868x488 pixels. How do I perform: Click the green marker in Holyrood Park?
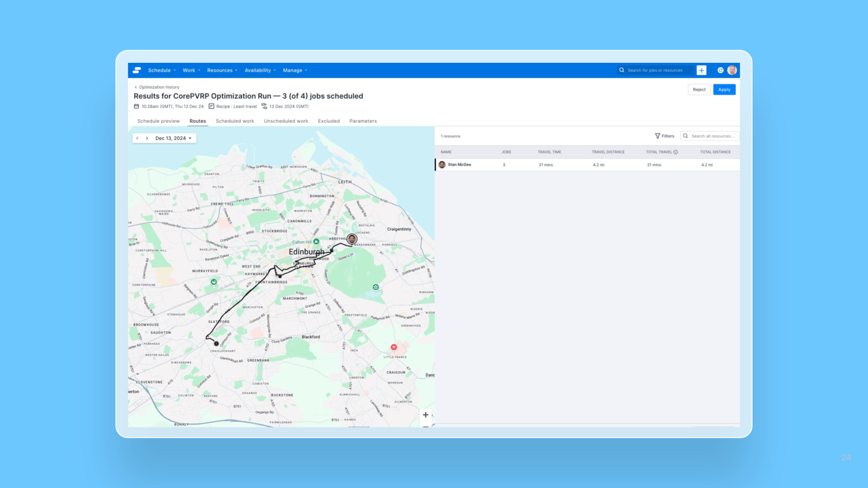(376, 287)
